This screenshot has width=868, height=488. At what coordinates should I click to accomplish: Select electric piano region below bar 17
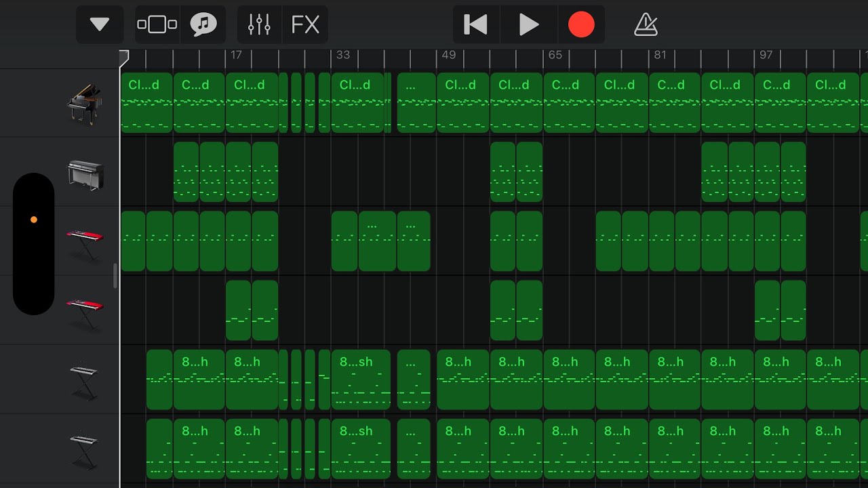point(239,171)
